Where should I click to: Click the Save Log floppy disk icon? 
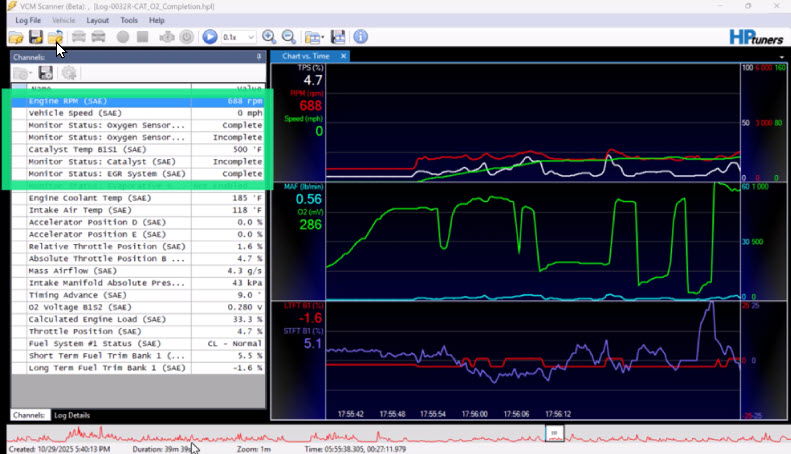[x=36, y=37]
